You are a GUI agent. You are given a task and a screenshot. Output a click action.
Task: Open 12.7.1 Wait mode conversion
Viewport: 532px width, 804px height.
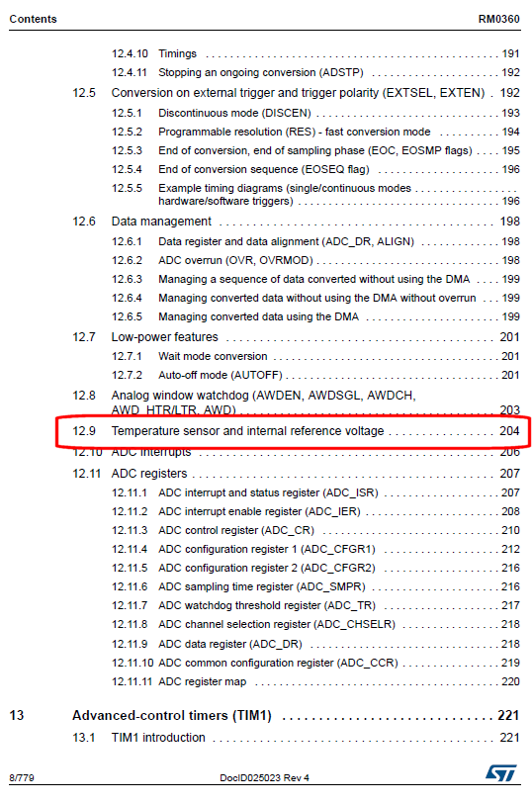(315, 356)
